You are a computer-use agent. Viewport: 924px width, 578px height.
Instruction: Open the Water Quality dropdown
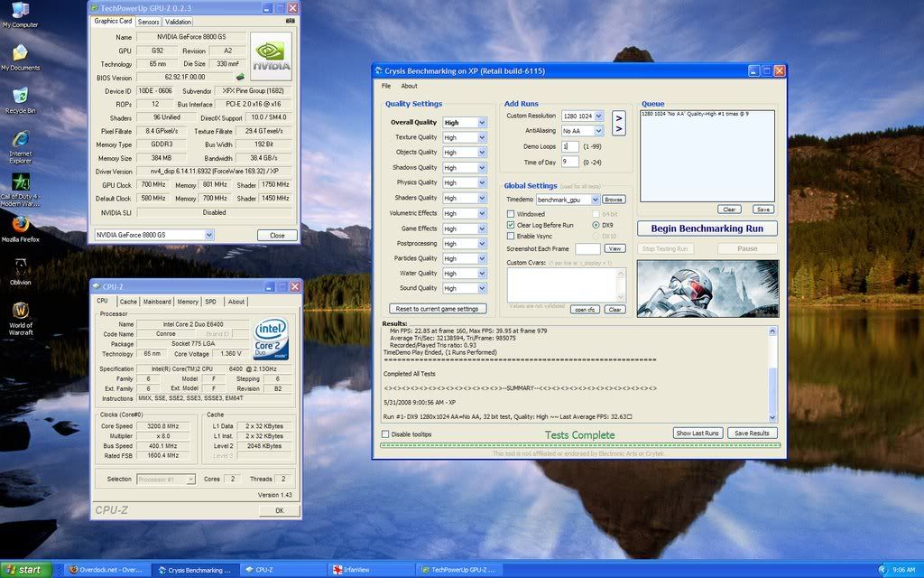[x=482, y=274]
